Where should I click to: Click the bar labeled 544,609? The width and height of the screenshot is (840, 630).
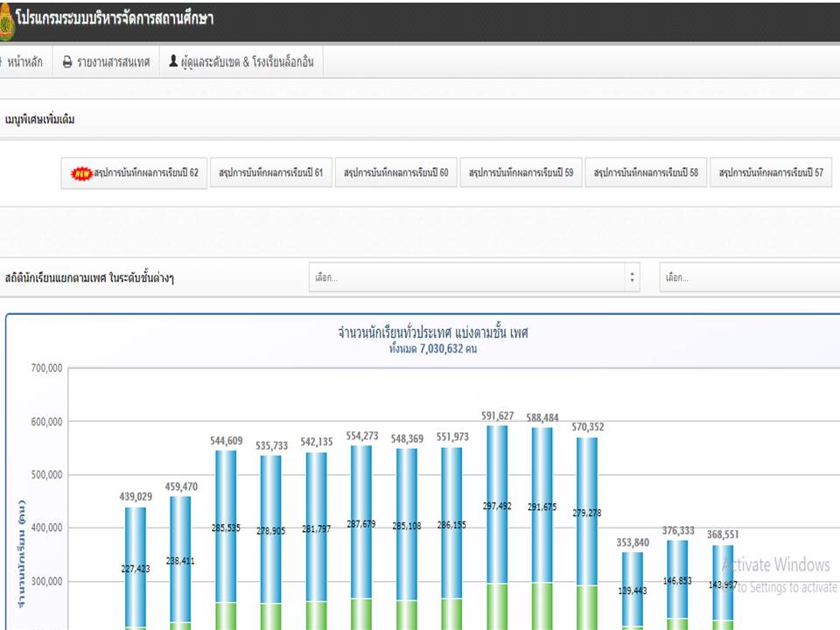coord(226,540)
